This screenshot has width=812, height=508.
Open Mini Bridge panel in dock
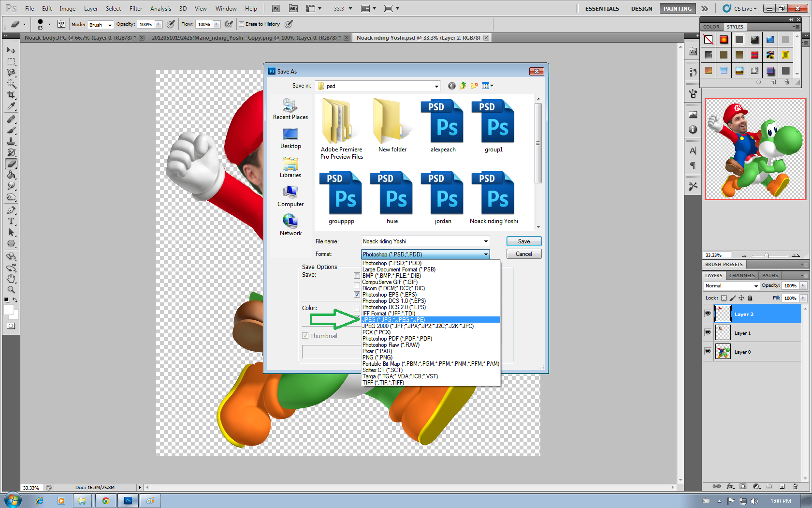coord(693,52)
